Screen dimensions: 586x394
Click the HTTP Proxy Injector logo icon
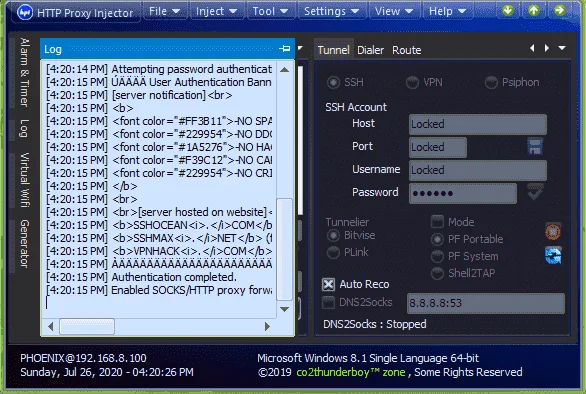(x=25, y=12)
